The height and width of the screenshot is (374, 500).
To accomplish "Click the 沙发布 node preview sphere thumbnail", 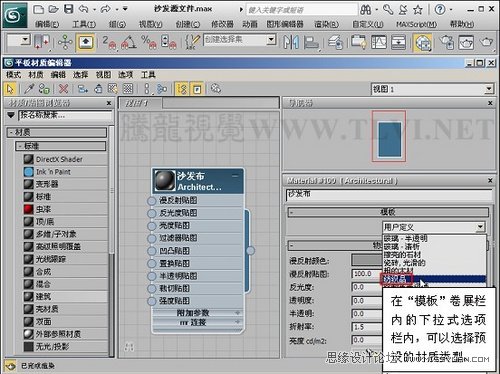I will (165, 181).
